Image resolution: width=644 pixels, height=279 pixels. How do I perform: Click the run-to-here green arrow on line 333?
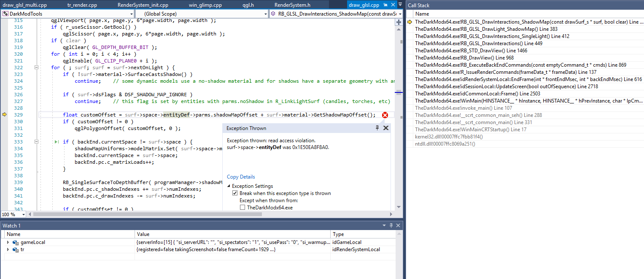click(57, 142)
